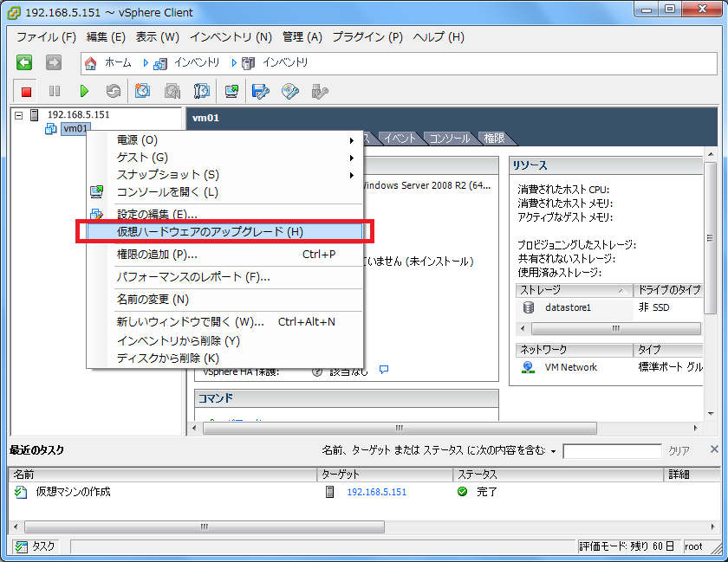
Task: Open the snapshot manager icon
Action: coord(202,91)
